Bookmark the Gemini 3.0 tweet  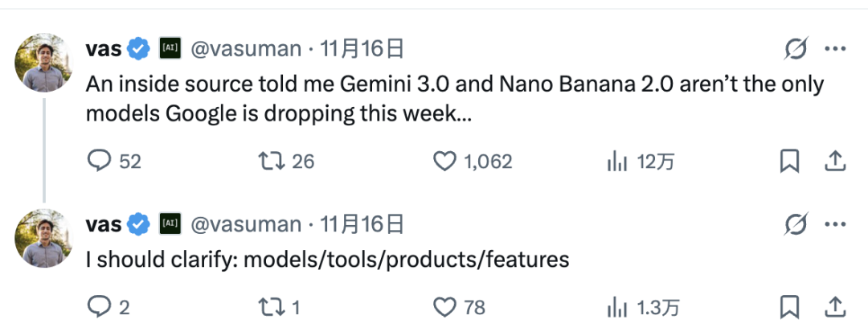790,162
